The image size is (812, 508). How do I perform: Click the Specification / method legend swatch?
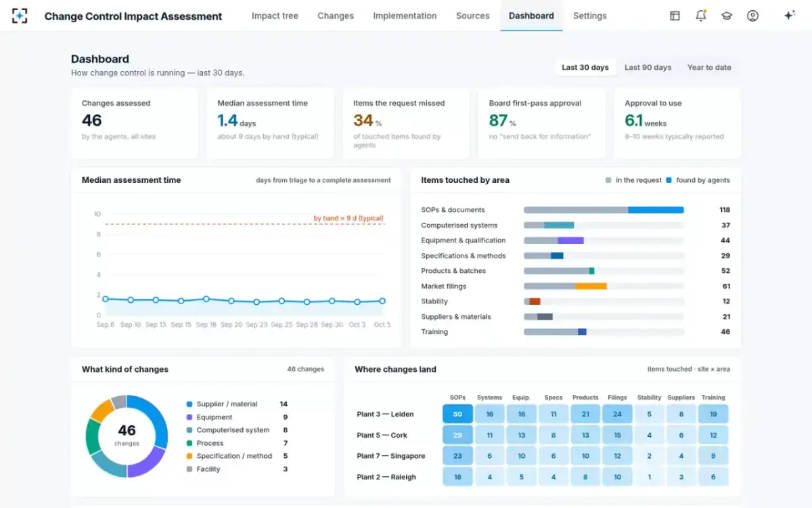point(189,456)
